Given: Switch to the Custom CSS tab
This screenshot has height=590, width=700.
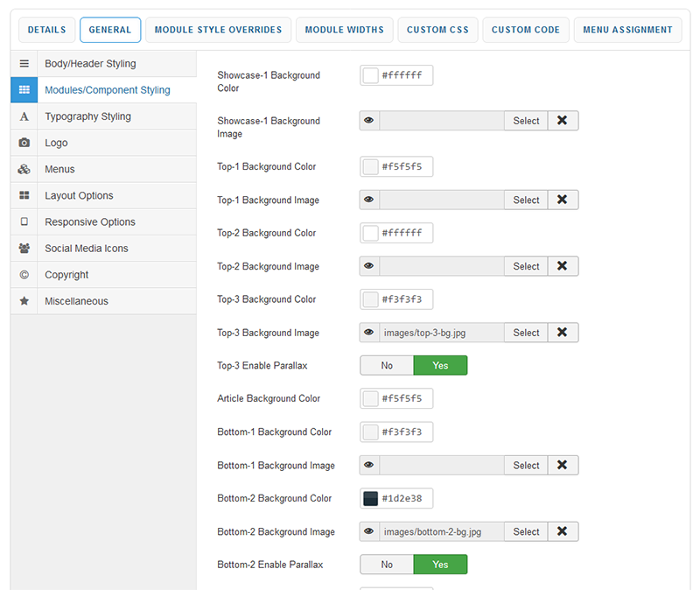Looking at the screenshot, I should pyautogui.click(x=437, y=30).
